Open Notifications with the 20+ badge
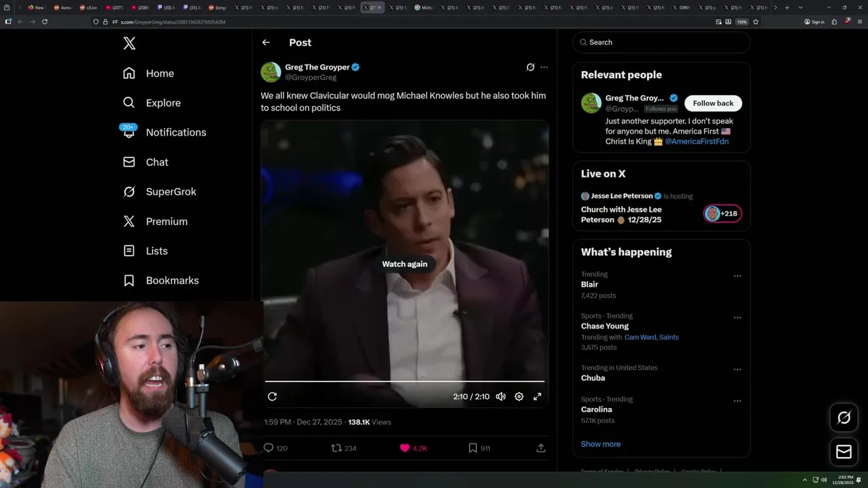 pyautogui.click(x=164, y=132)
